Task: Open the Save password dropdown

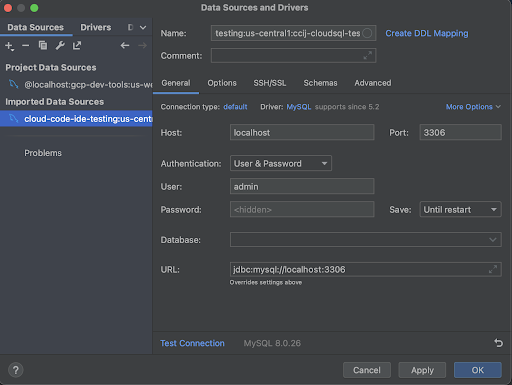Action: pyautogui.click(x=460, y=209)
